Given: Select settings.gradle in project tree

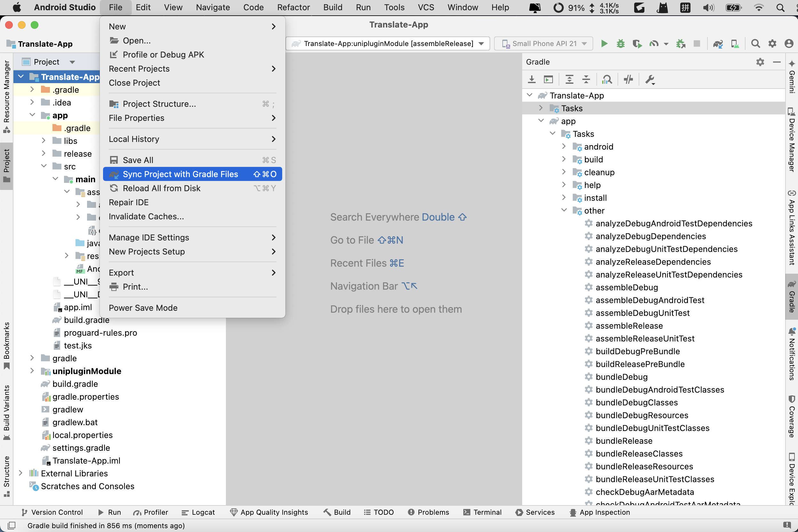Looking at the screenshot, I should coord(81,448).
